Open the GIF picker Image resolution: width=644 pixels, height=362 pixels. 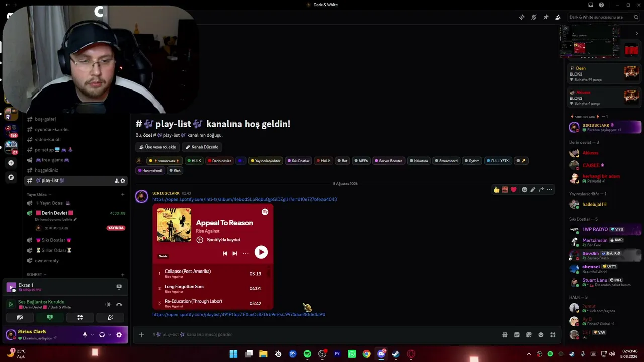(x=517, y=335)
